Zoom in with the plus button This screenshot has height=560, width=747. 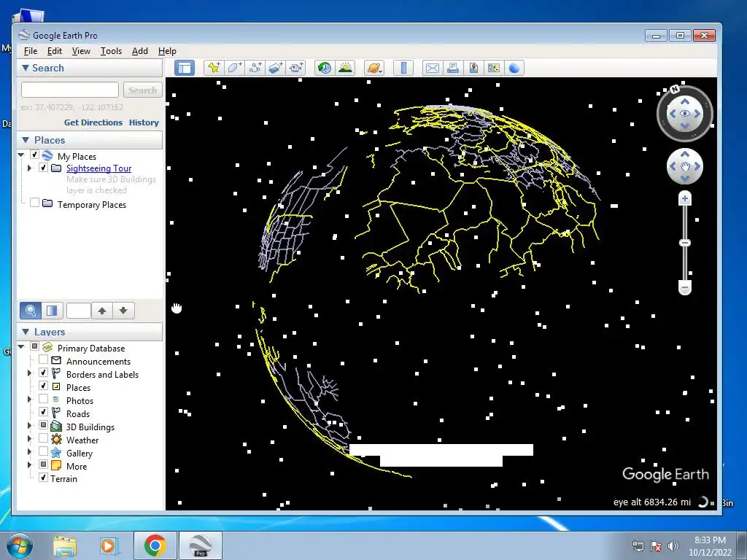click(x=684, y=198)
